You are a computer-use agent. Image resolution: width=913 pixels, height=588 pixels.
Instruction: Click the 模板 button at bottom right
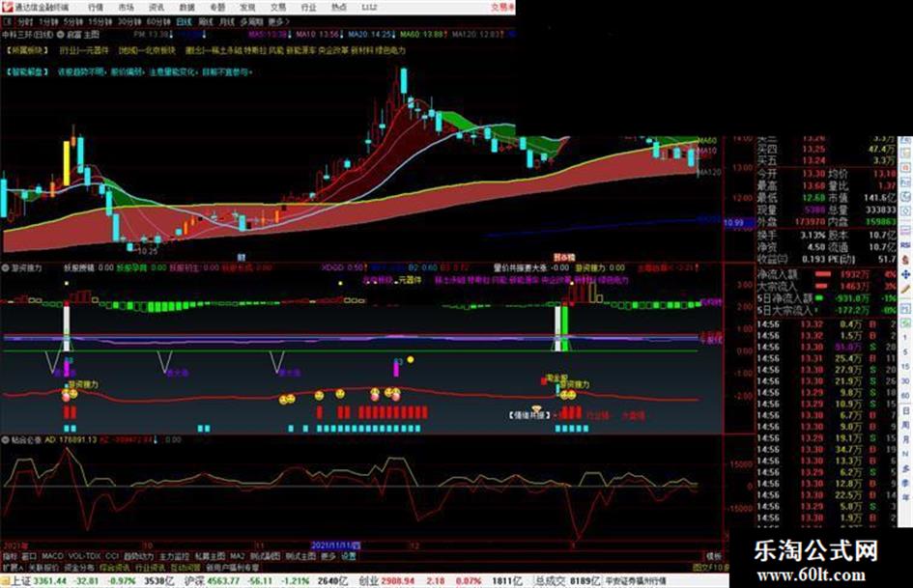pyautogui.click(x=713, y=556)
